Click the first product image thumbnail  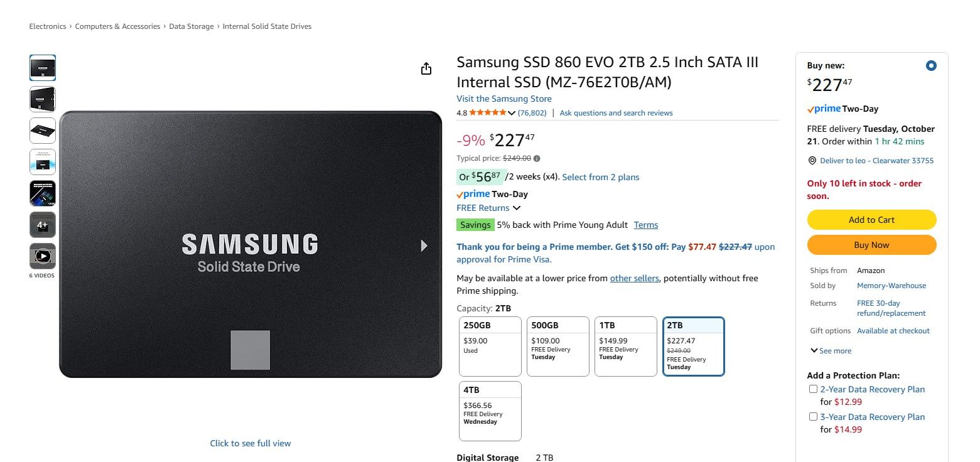[x=42, y=67]
